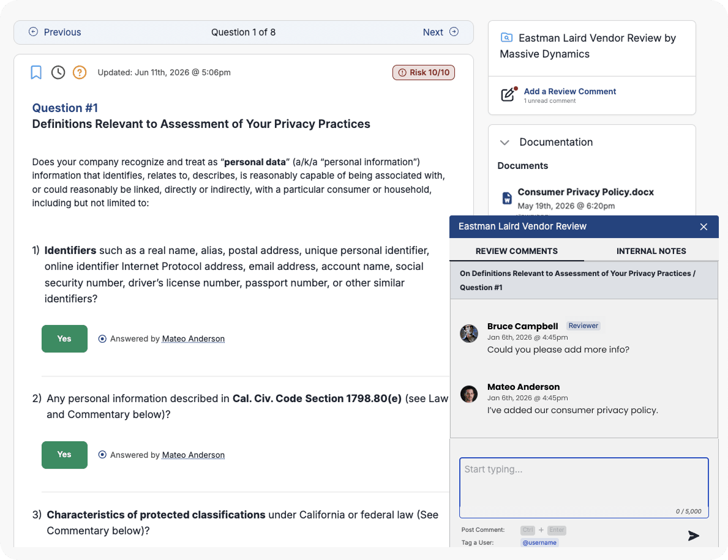Image resolution: width=728 pixels, height=560 pixels.
Task: Click the Question #1 heading
Action: click(x=65, y=108)
